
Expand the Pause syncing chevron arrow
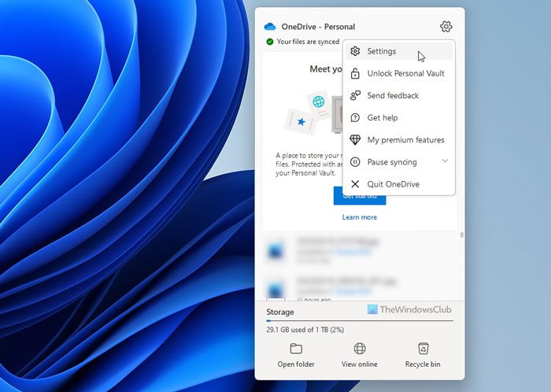click(x=445, y=161)
